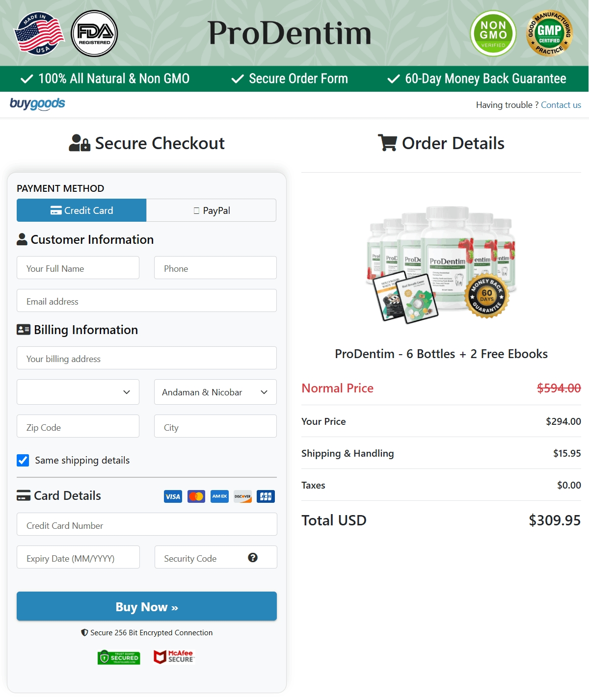This screenshot has width=589, height=700.
Task: Click the Email address input
Action: coord(147,301)
